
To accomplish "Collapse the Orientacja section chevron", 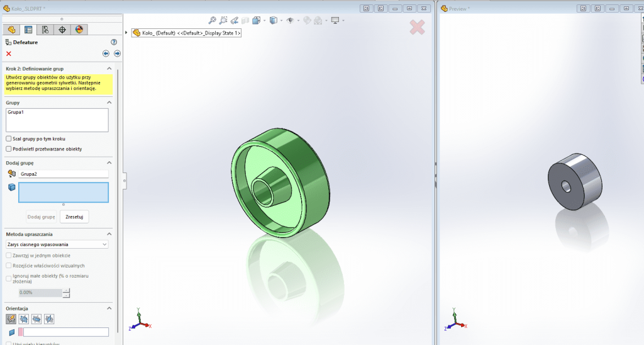I will [109, 308].
